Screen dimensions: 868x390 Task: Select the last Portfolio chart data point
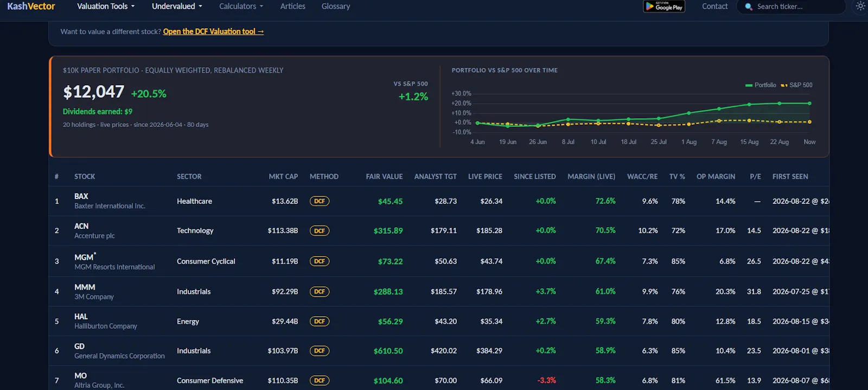point(809,103)
